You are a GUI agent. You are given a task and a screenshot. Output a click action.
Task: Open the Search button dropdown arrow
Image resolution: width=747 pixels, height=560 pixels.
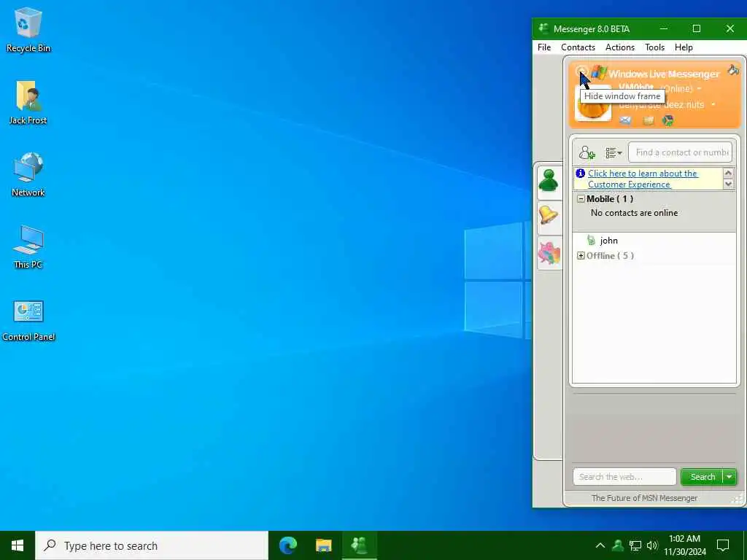[729, 477]
